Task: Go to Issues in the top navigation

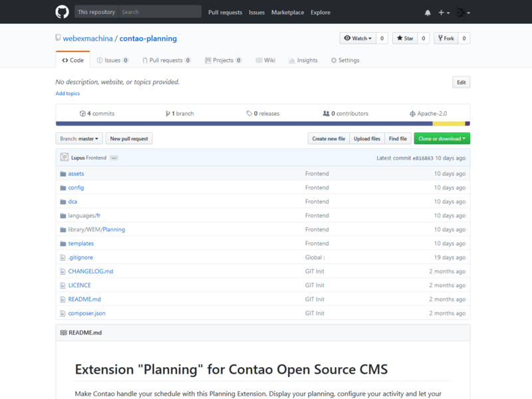Action: [x=257, y=12]
